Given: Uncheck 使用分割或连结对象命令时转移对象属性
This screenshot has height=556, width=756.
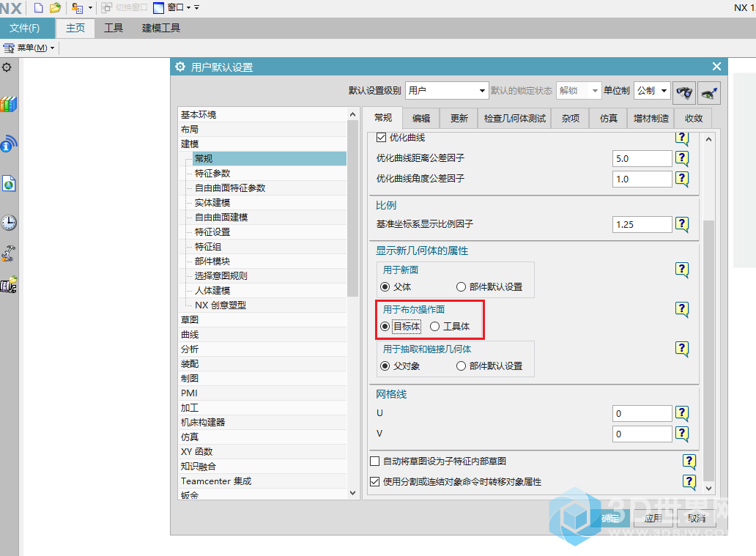Looking at the screenshot, I should coord(374,482).
